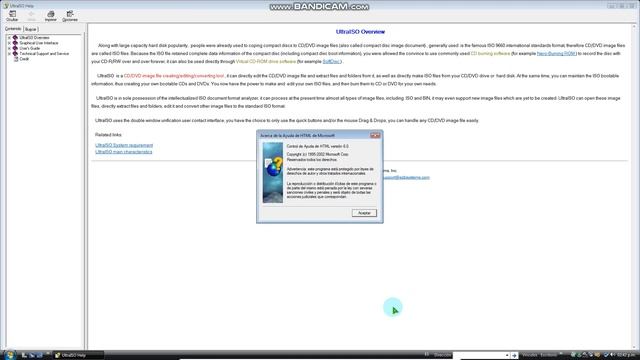Image resolution: width=640 pixels, height=360 pixels.
Task: Follow the SoftDisc link
Action: 331,62
